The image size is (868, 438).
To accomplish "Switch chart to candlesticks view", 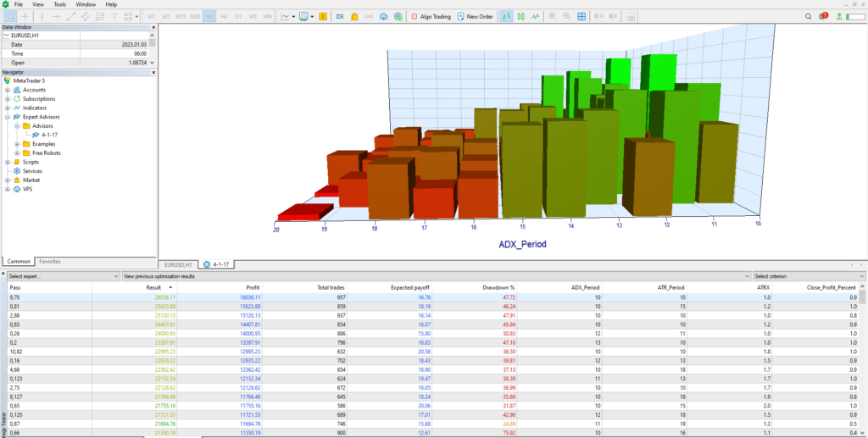I will click(520, 16).
